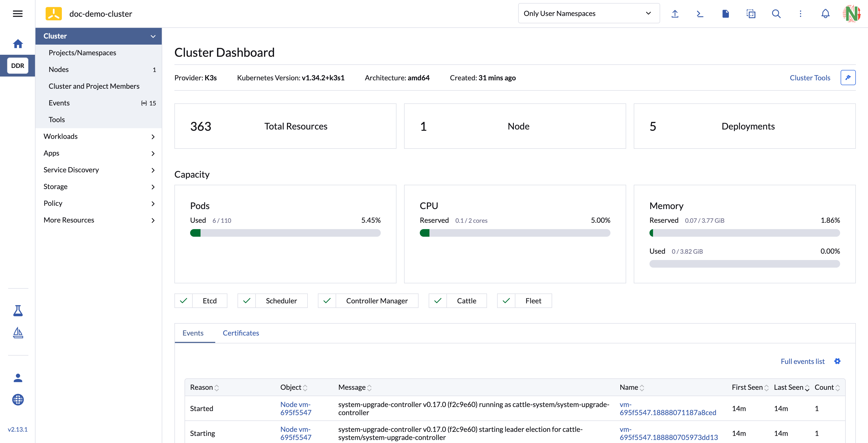Image resolution: width=868 pixels, height=443 pixels.
Task: Click the Import YAML upload icon
Action: tap(675, 14)
